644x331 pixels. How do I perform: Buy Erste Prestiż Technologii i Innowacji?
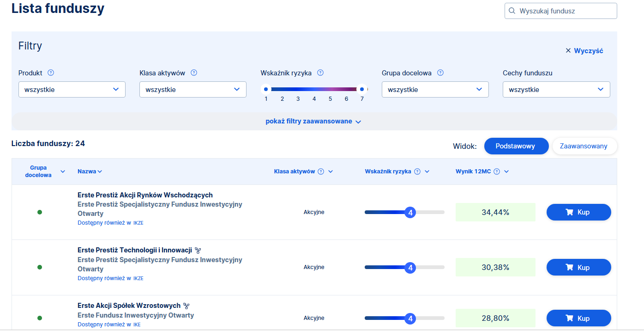pos(579,267)
